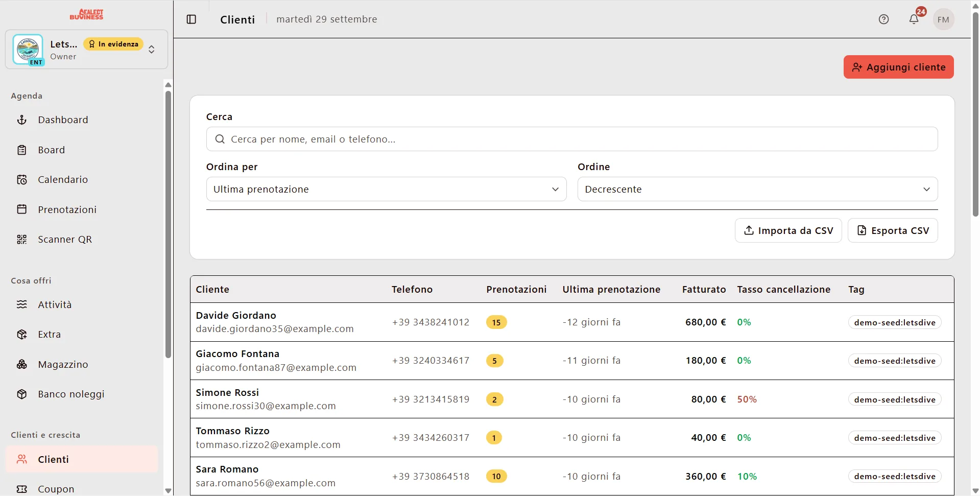The height and width of the screenshot is (496, 980).
Task: Toggle the sidebar panel icon
Action: [x=192, y=19]
